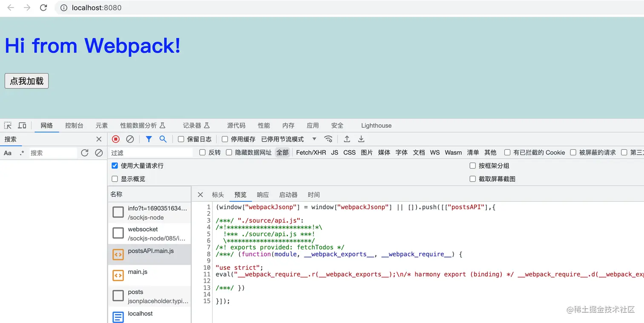Refresh search results icon
This screenshot has width=644, height=323.
click(85, 153)
